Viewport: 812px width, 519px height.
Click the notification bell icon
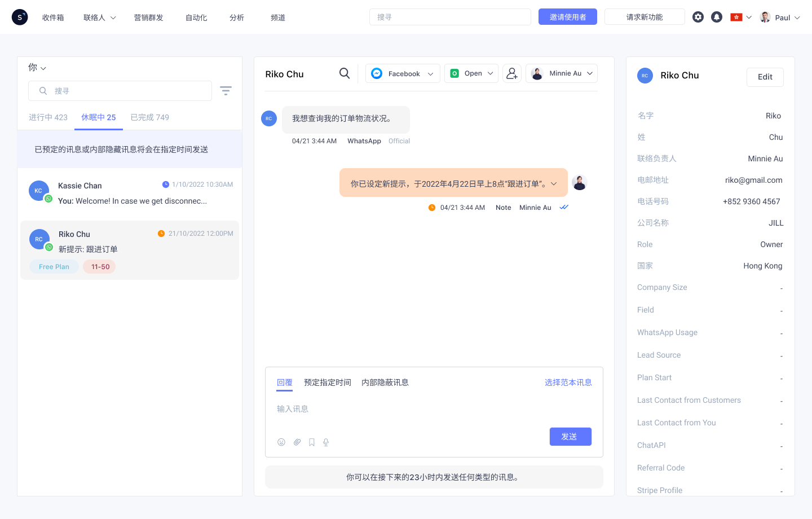(717, 17)
